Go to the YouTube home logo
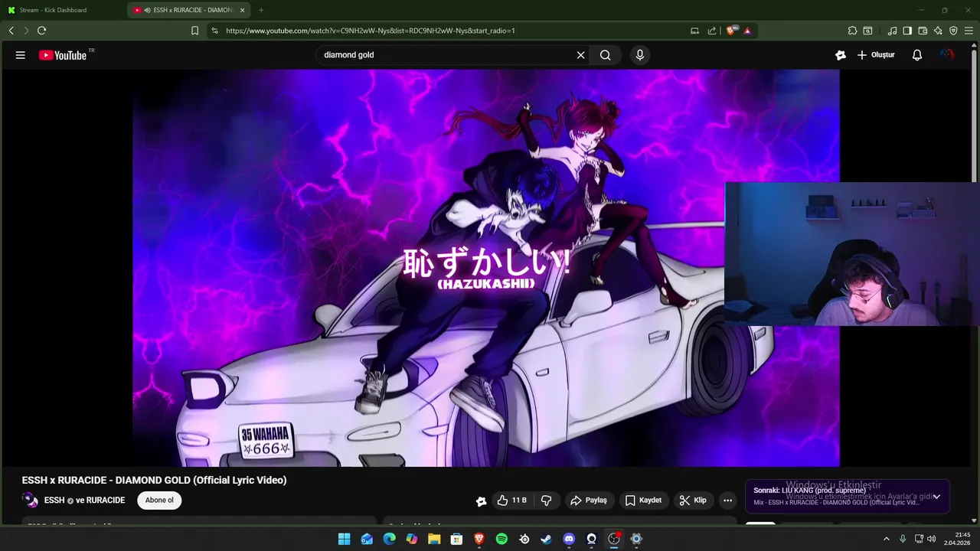 click(63, 55)
